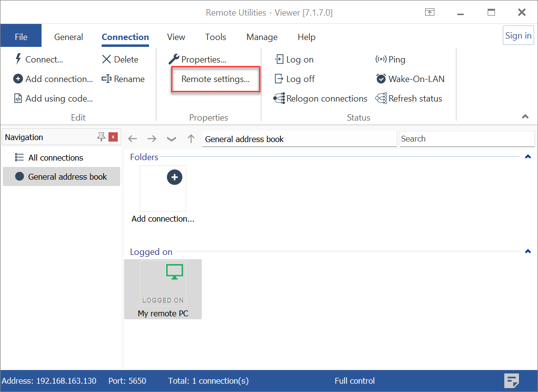The image size is (538, 392).
Task: Pin the Navigation panel
Action: (101, 137)
